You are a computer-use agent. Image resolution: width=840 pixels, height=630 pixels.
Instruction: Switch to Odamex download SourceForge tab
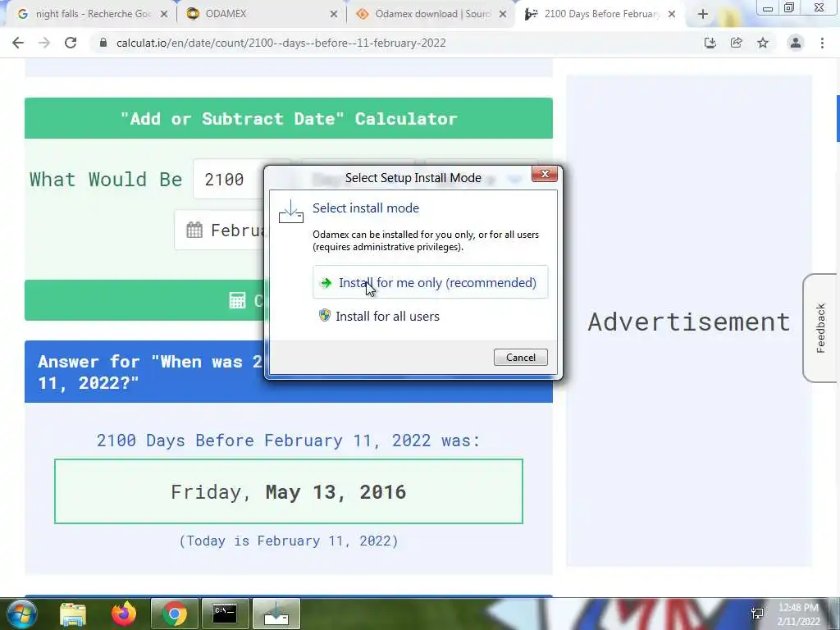coord(431,14)
